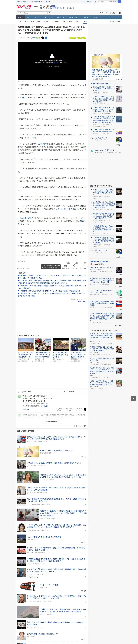The image size is (138, 644).
Task: Click 購入履歴 link
Action: 112,13
